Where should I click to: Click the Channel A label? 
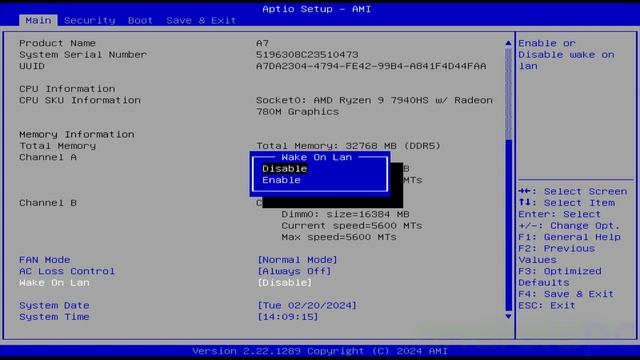point(48,158)
